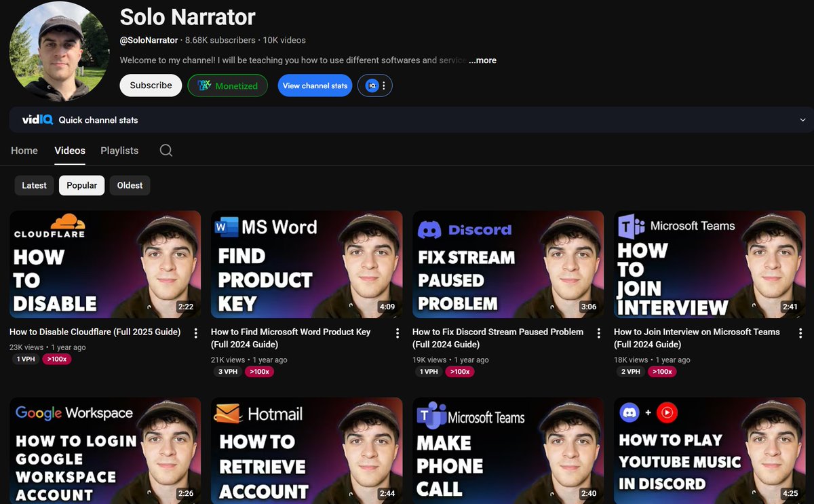Click the channel search magnifier icon
814x504 pixels.
pos(166,151)
